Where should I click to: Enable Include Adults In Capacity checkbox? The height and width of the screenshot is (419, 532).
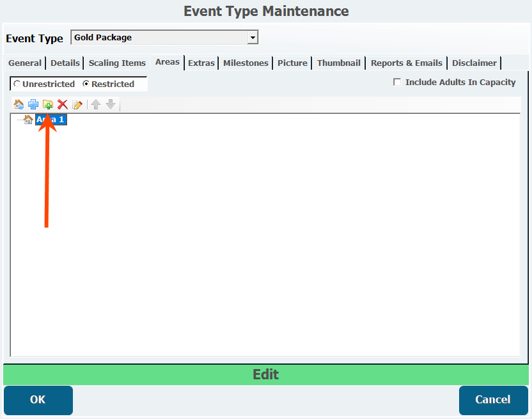click(397, 83)
